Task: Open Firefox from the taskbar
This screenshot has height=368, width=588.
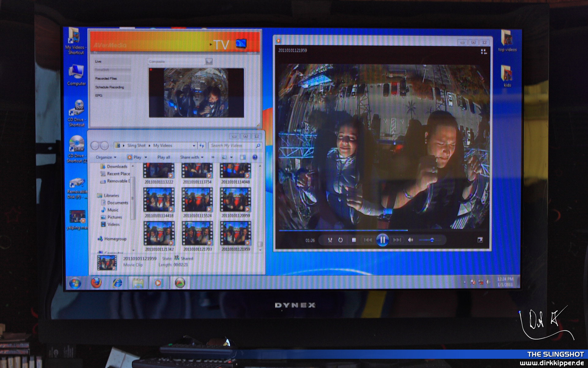Action: pos(96,283)
